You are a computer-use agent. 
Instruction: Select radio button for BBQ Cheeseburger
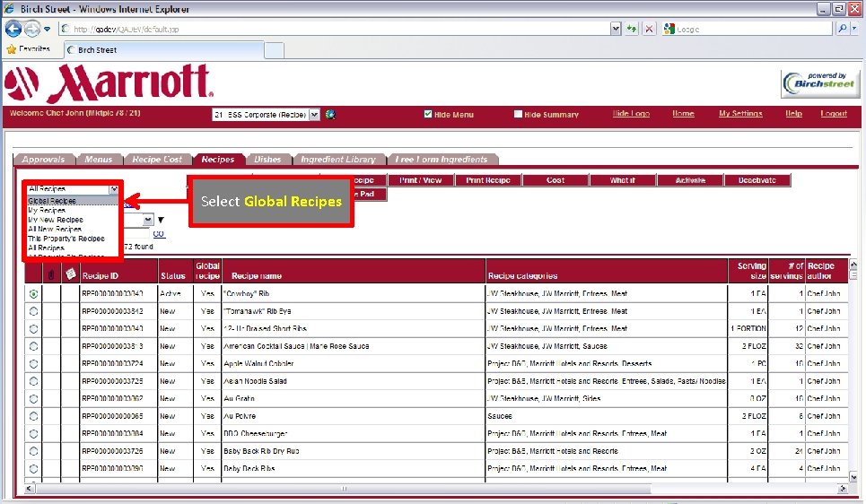pos(34,434)
